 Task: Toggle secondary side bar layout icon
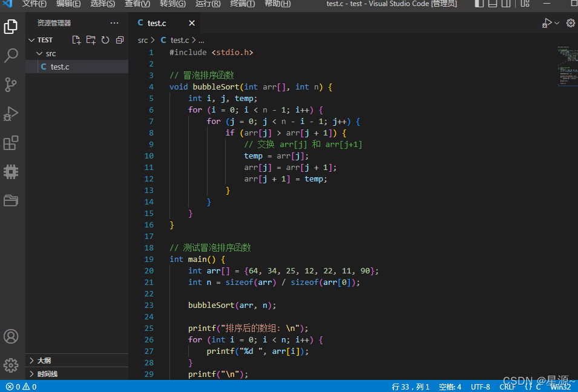point(506,4)
